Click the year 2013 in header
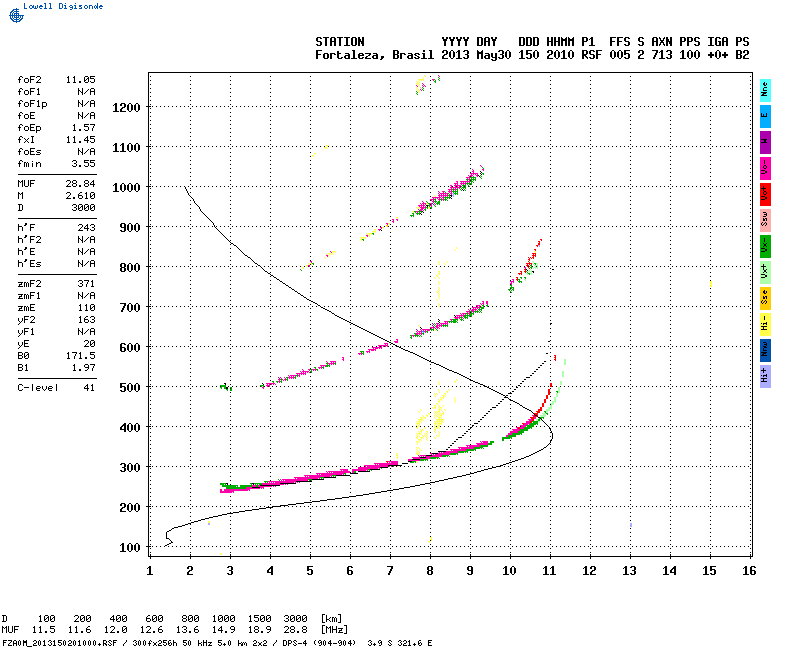 point(455,55)
